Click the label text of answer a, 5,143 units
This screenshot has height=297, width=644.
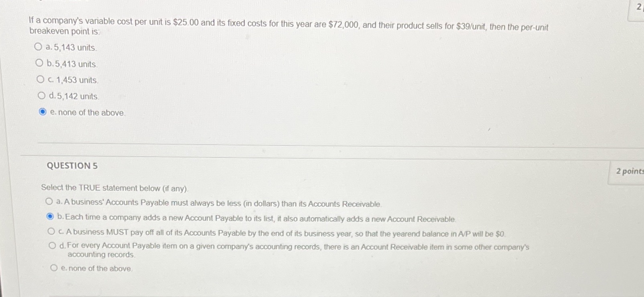(x=71, y=47)
